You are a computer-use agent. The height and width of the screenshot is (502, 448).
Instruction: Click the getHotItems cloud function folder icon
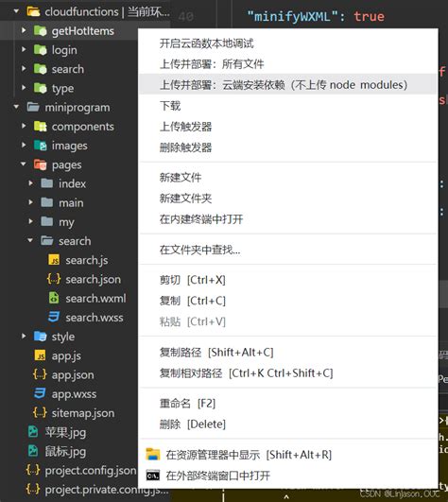click(41, 31)
